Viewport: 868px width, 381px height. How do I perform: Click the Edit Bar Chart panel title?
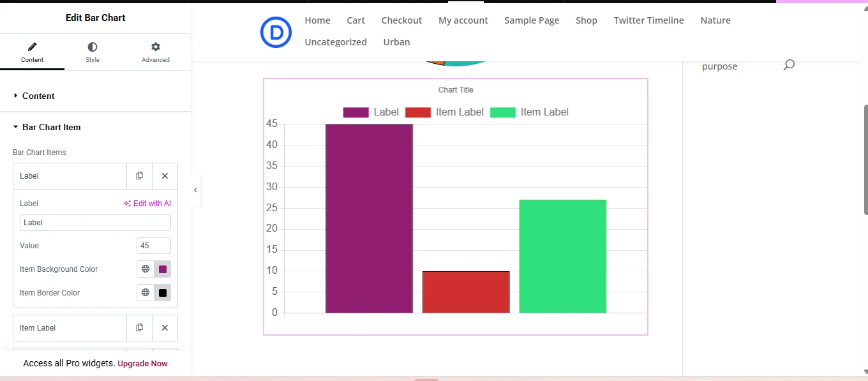pyautogui.click(x=96, y=18)
